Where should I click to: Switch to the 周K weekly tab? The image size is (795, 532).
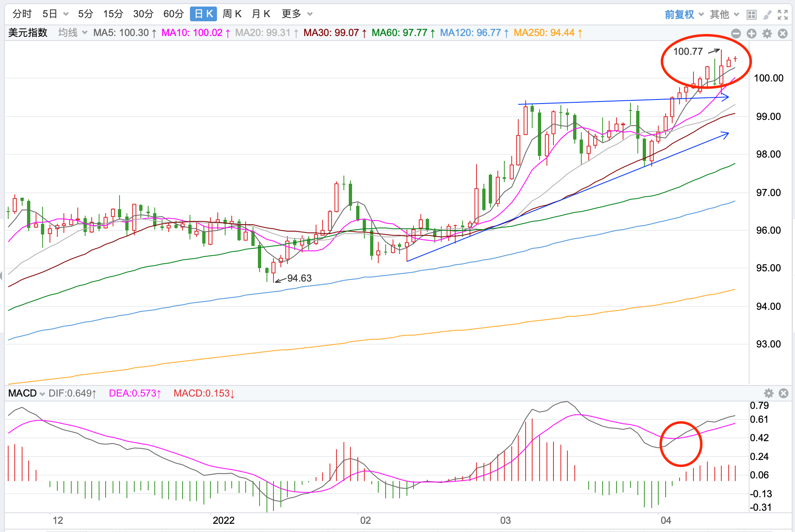tap(232, 14)
